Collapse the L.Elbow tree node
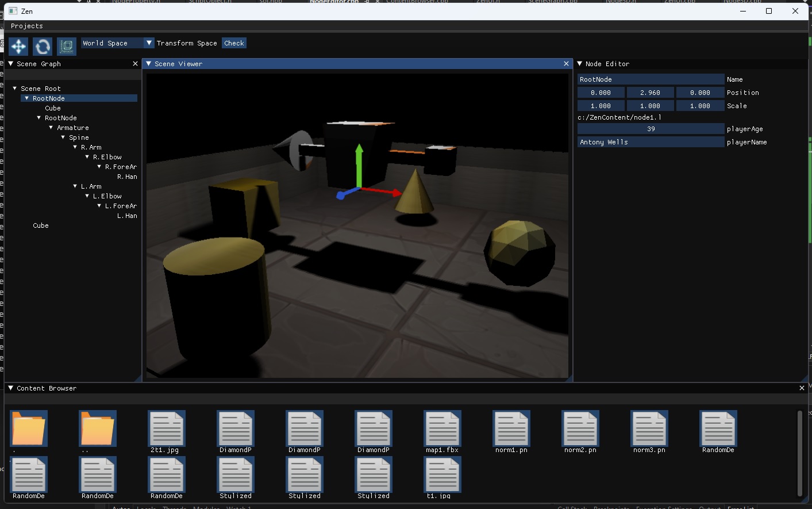This screenshot has width=812, height=509. (87, 196)
